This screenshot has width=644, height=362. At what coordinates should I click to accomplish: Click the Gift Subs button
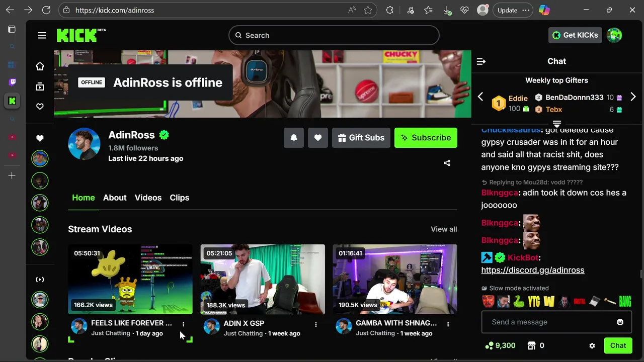pyautogui.click(x=361, y=138)
